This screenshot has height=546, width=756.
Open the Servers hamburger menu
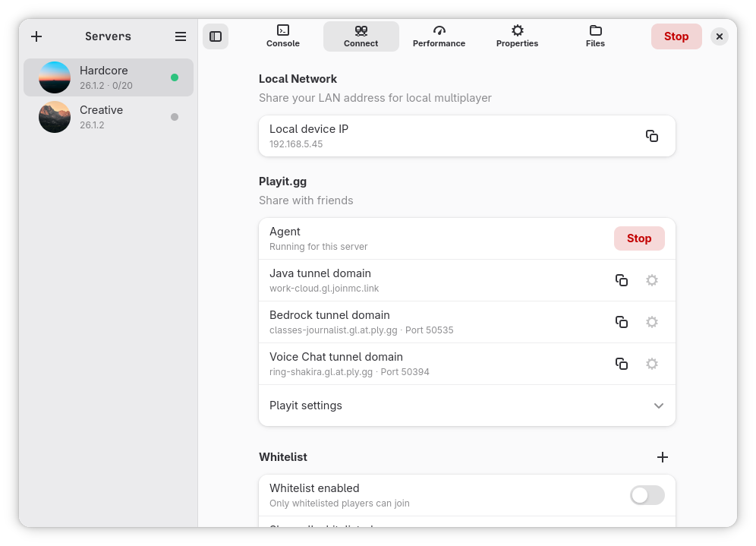coord(181,36)
